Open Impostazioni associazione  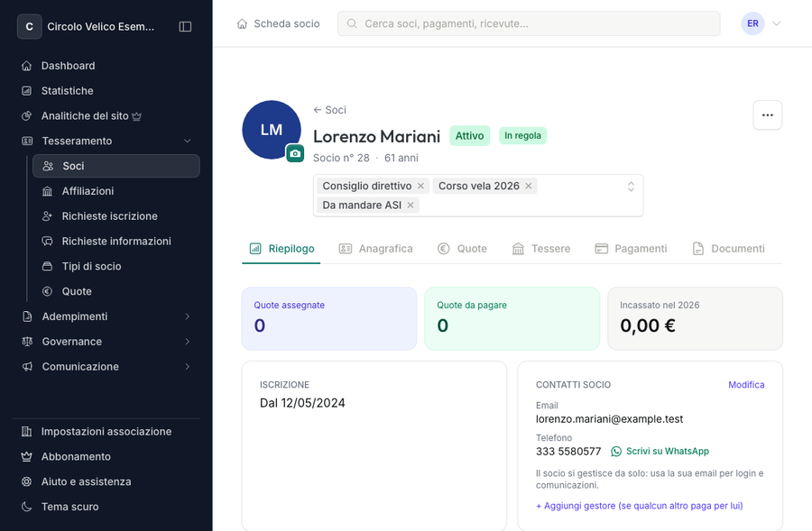(106, 432)
